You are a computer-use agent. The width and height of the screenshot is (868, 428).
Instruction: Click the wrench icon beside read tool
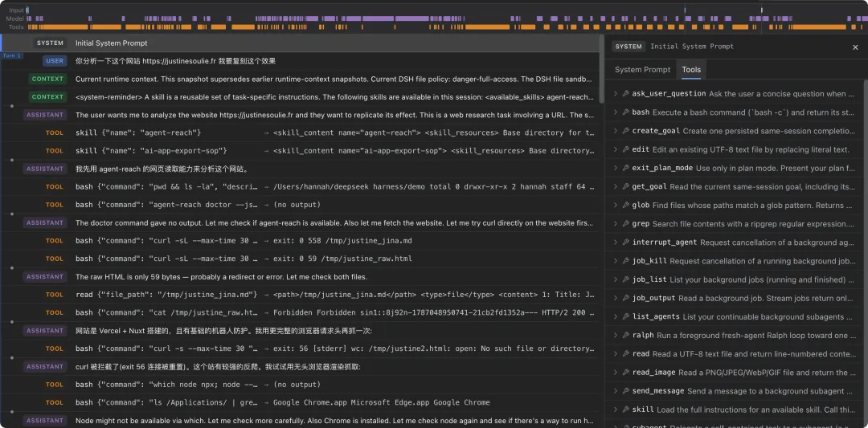point(625,354)
